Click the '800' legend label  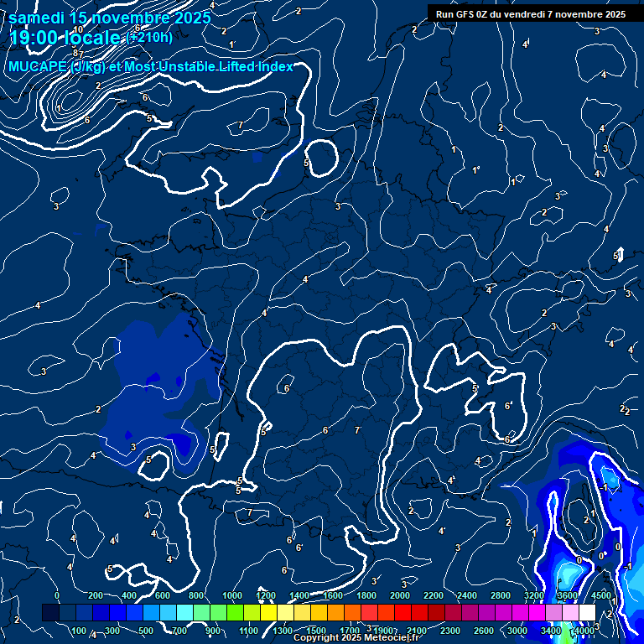(x=196, y=595)
